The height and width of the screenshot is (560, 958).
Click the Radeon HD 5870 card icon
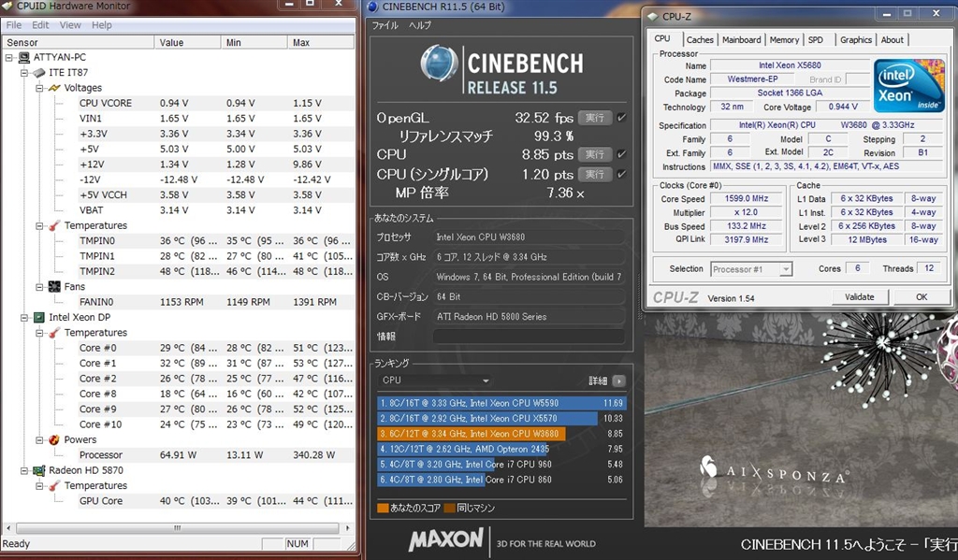tap(39, 470)
